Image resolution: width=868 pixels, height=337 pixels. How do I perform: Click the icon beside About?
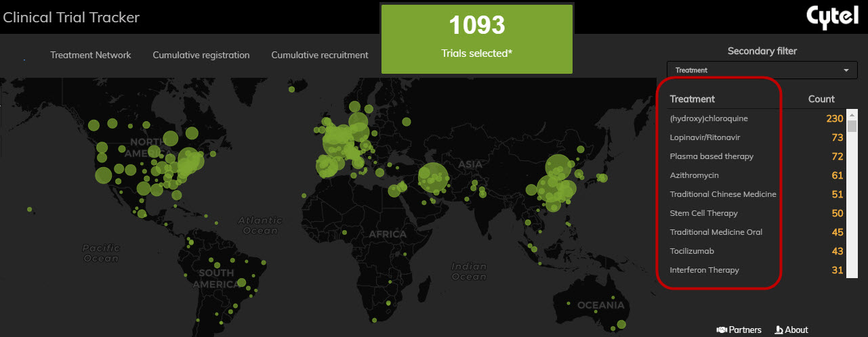tap(779, 330)
